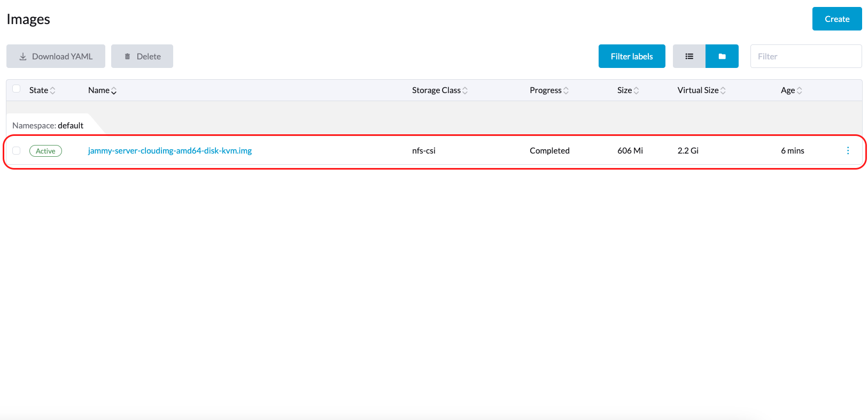The height and width of the screenshot is (420, 868).
Task: Sort images by Size column
Action: coord(627,90)
